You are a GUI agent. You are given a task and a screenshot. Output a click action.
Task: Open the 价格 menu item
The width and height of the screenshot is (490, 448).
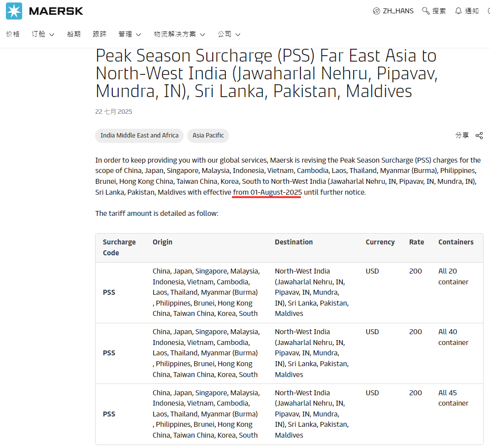pos(13,34)
